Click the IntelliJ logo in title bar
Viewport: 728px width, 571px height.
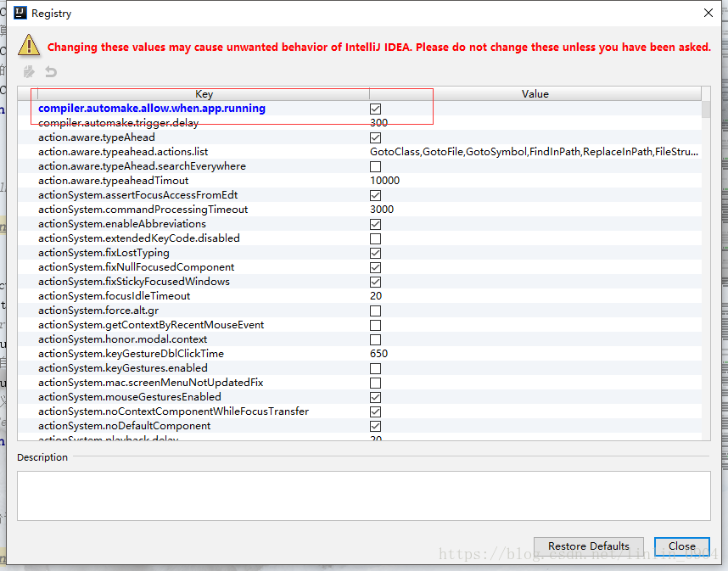pyautogui.click(x=20, y=13)
